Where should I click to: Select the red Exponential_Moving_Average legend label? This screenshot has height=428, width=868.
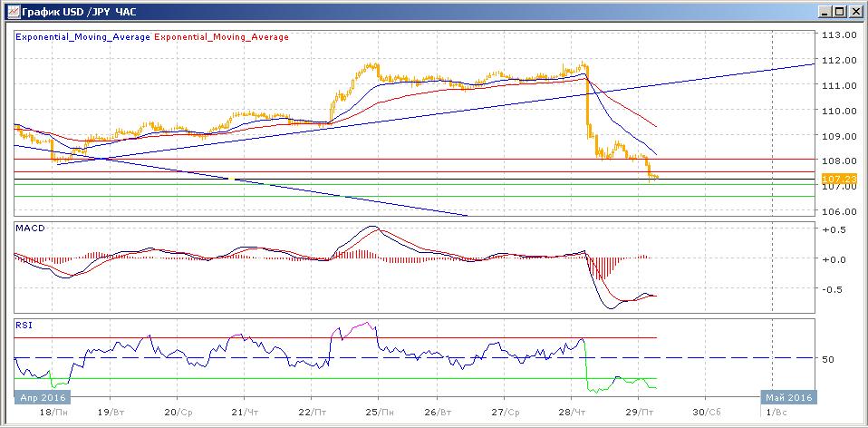click(x=222, y=37)
